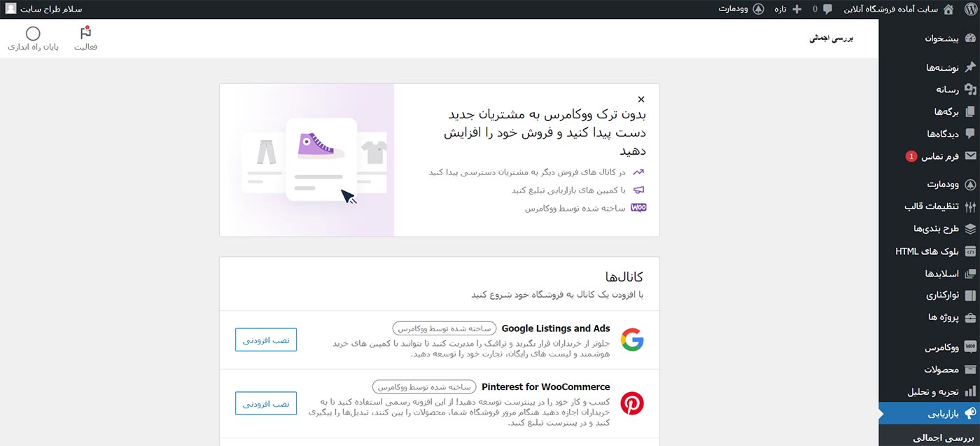Click the بررسی اجمالی page title
Screen dimensions: 980x446
pyautogui.click(x=832, y=39)
